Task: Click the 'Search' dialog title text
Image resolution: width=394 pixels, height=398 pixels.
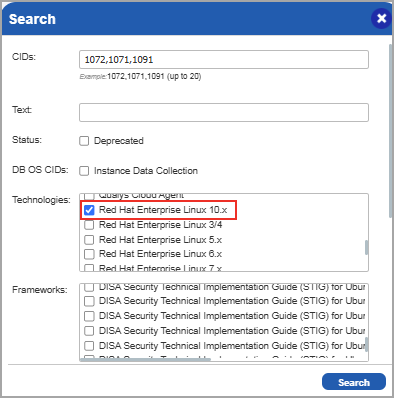Action: pyautogui.click(x=32, y=19)
